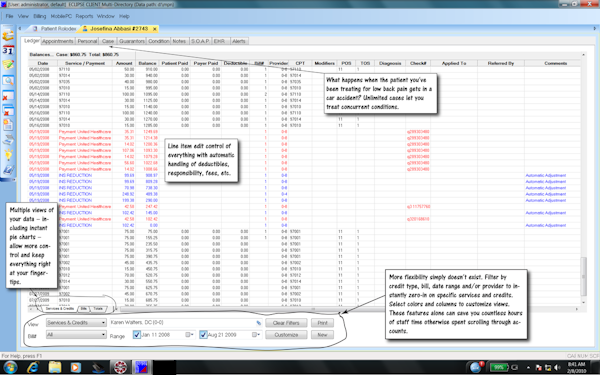This screenshot has height=375, width=600.
Task: Click the ledger vertical scrollbar thumb
Action: [583, 276]
